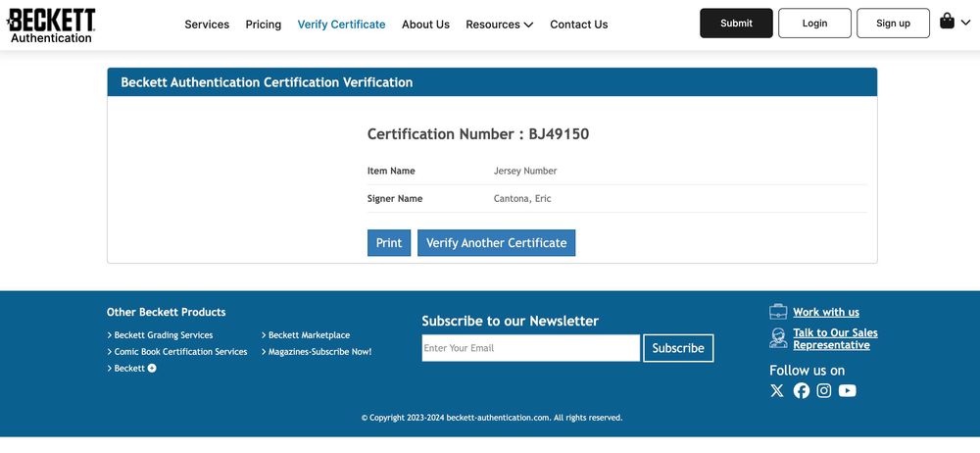Screen dimensions: 980x453
Task: Open the shopping bag cart icon
Action: [947, 22]
